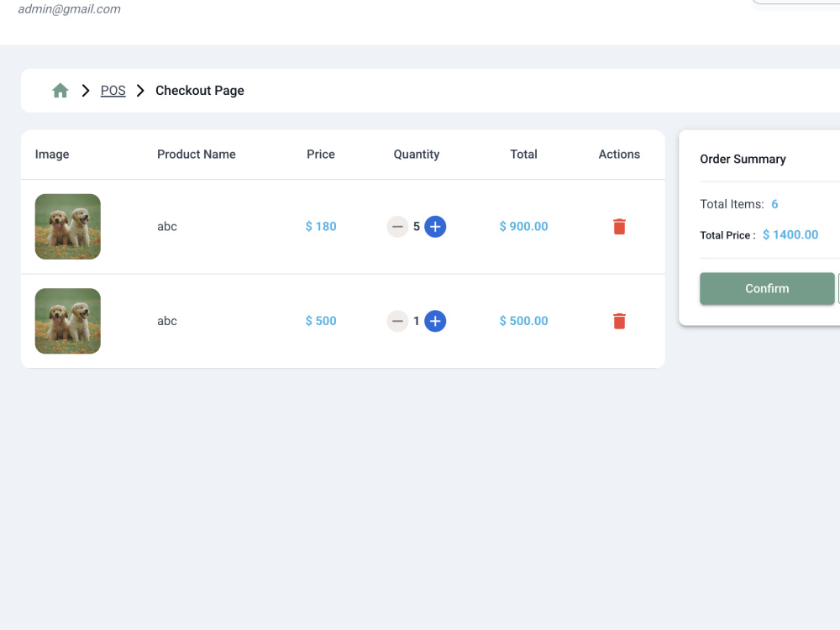Select the $ 900.00 total cell
840x630 pixels.
pos(523,227)
